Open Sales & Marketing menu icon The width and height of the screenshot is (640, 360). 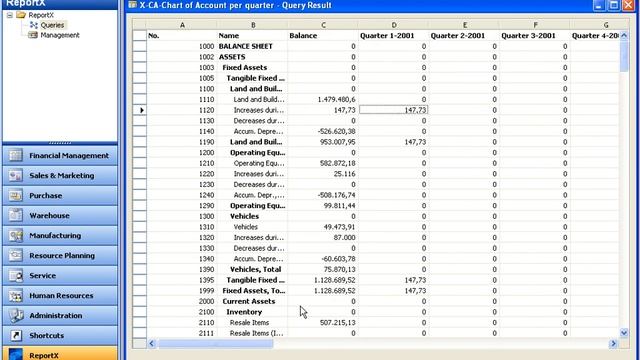click(x=16, y=176)
